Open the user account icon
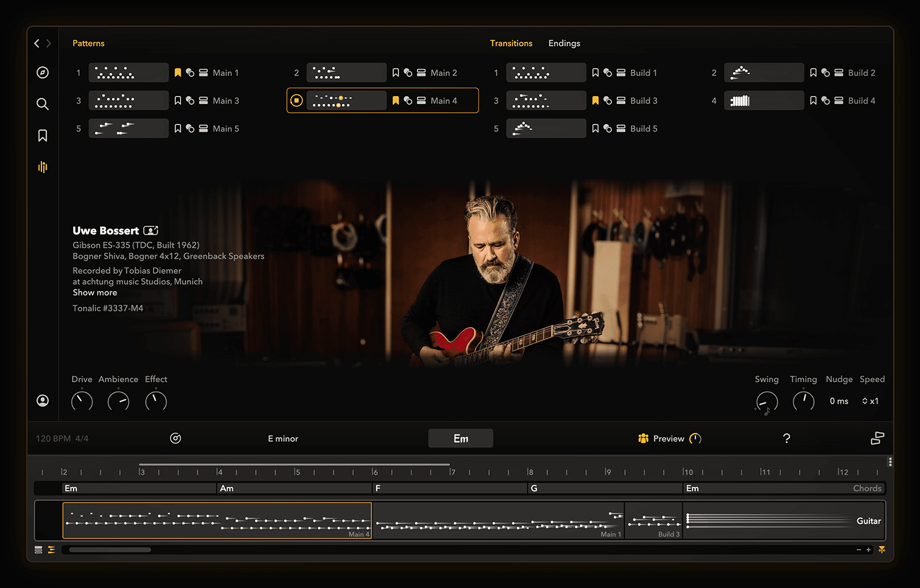The width and height of the screenshot is (920, 588). point(43,401)
